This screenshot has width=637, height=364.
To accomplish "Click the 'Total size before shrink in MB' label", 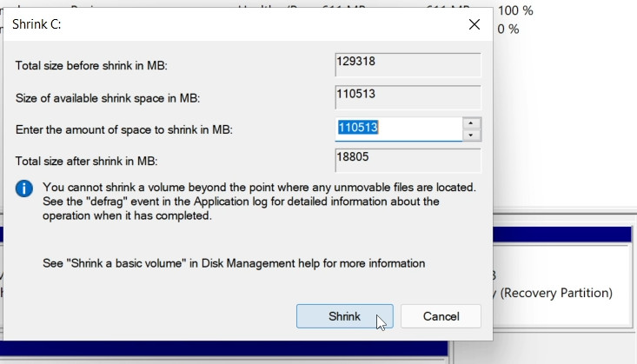I will click(103, 66).
